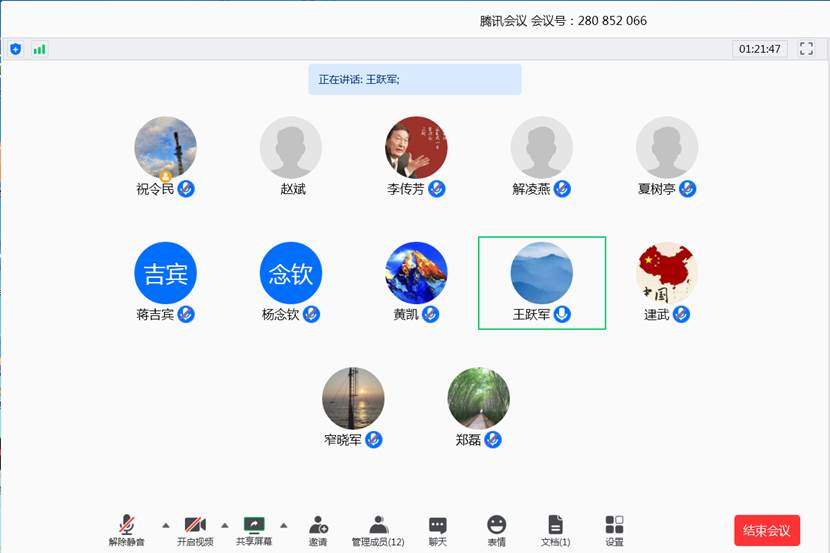
Task: Click the green network signal icon
Action: [39, 49]
